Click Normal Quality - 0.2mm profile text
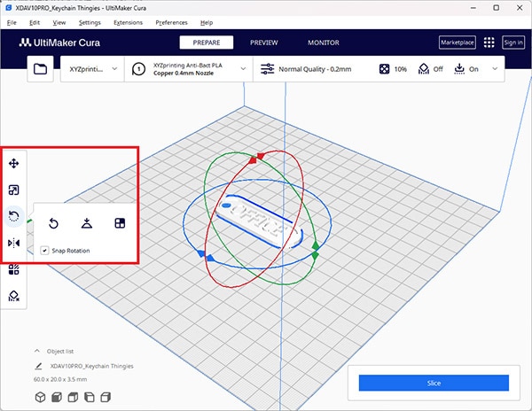The width and height of the screenshot is (532, 411). pyautogui.click(x=315, y=69)
